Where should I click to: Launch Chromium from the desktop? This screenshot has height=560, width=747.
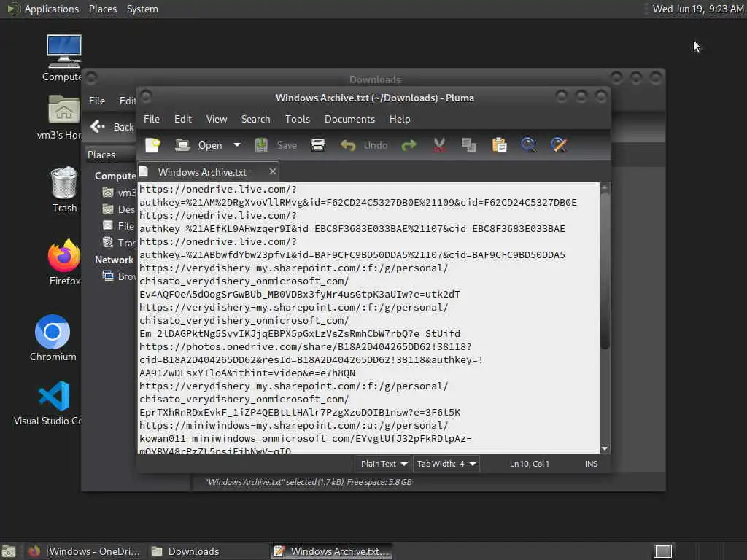[53, 338]
